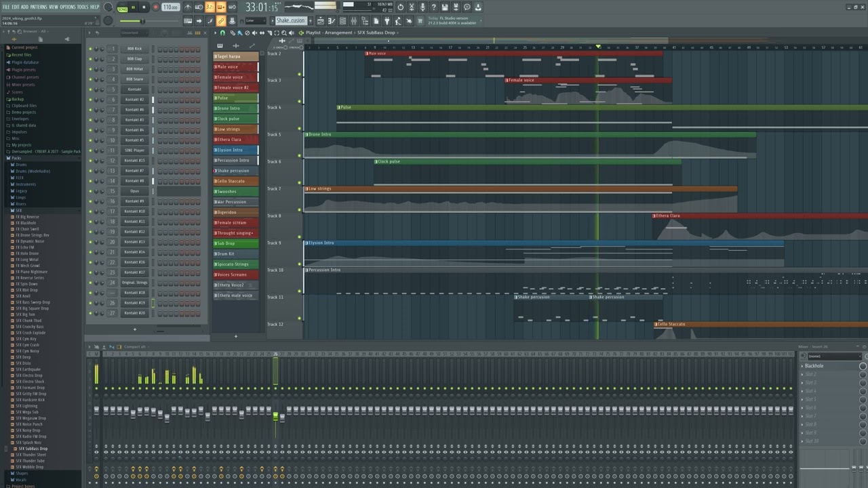Open the TOOLS menu

[83, 7]
